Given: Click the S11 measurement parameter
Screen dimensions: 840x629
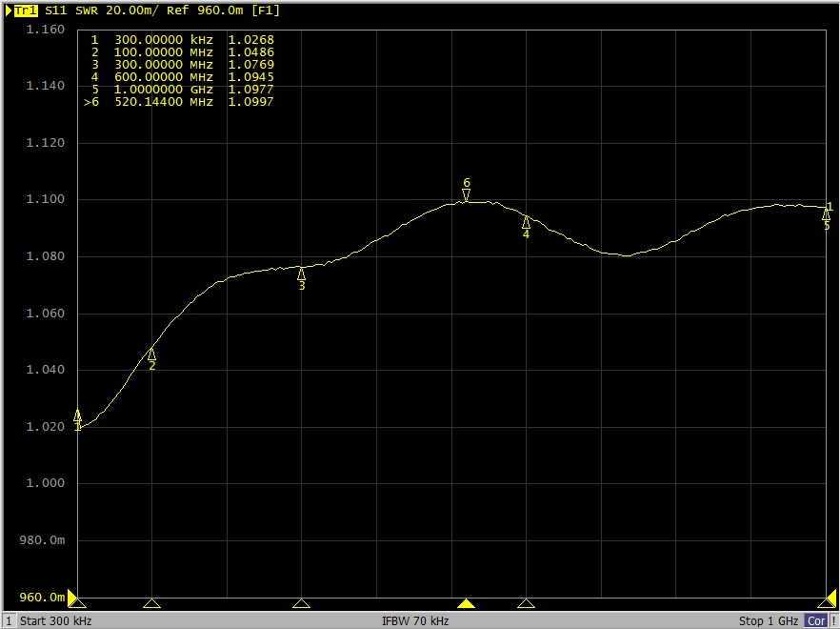Looking at the screenshot, I should tap(56, 10).
